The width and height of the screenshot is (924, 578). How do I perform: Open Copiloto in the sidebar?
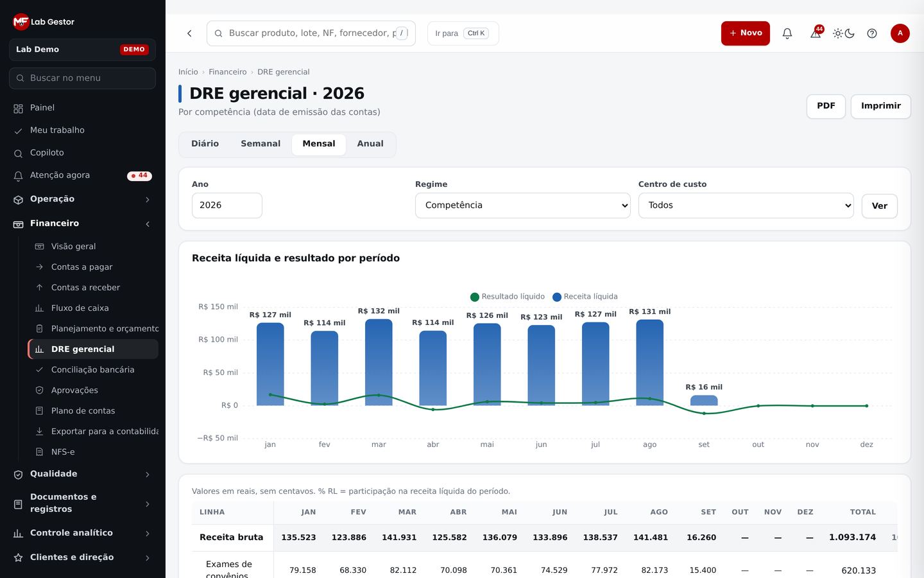pyautogui.click(x=83, y=153)
